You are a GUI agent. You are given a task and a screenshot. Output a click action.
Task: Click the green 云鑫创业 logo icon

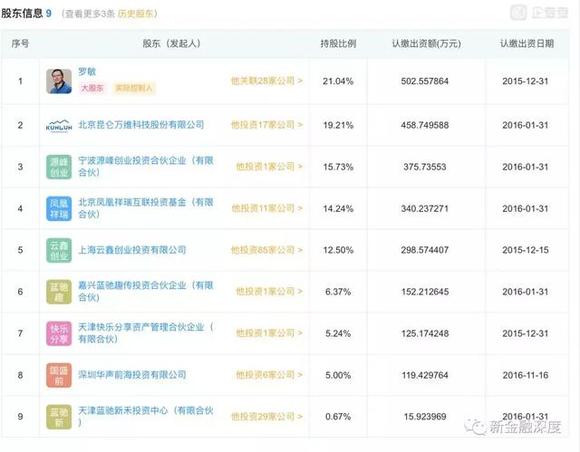click(x=59, y=250)
